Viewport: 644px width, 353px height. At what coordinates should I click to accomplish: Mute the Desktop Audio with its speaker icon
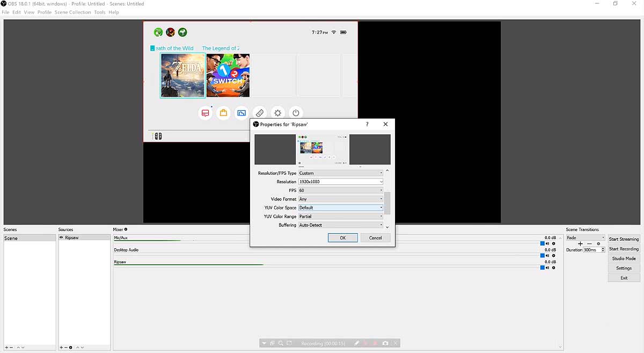pos(548,256)
